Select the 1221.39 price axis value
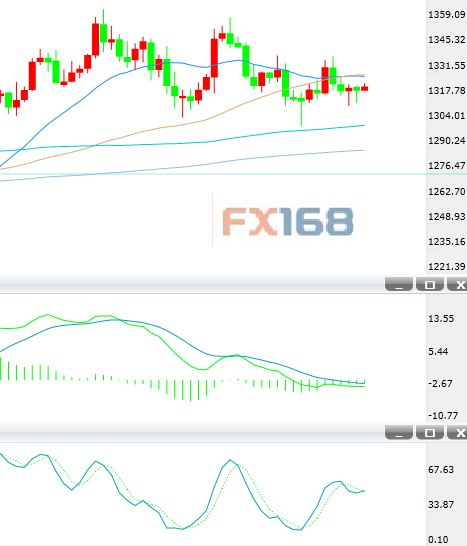 pyautogui.click(x=447, y=267)
